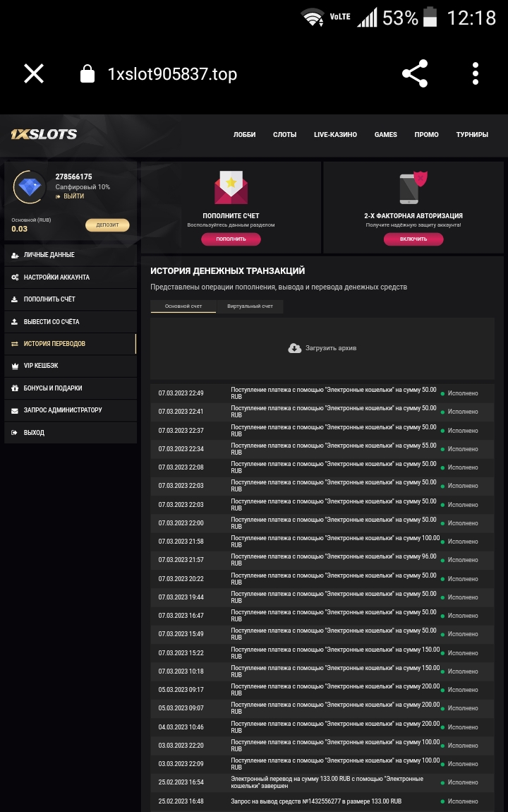Click the ВКЛЮЧИТЬ two-factor button
The image size is (508, 812).
413,239
